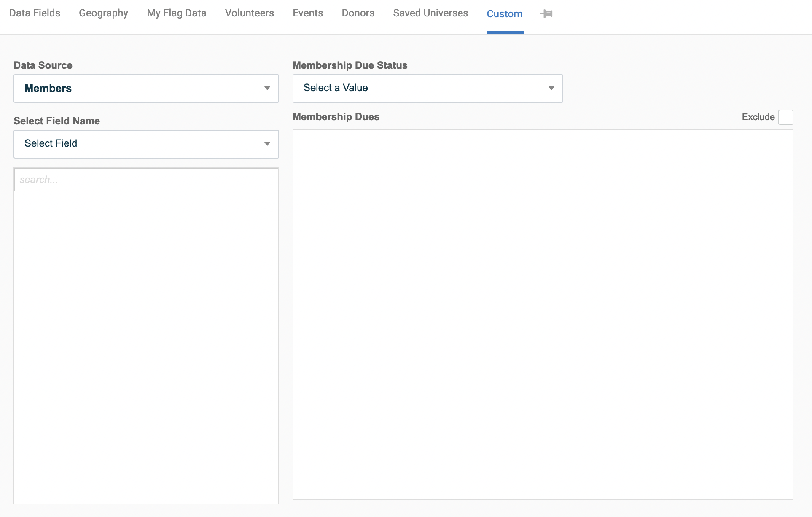This screenshot has width=812, height=517.
Task: Open the Membership Due Status dropdown
Action: [428, 89]
